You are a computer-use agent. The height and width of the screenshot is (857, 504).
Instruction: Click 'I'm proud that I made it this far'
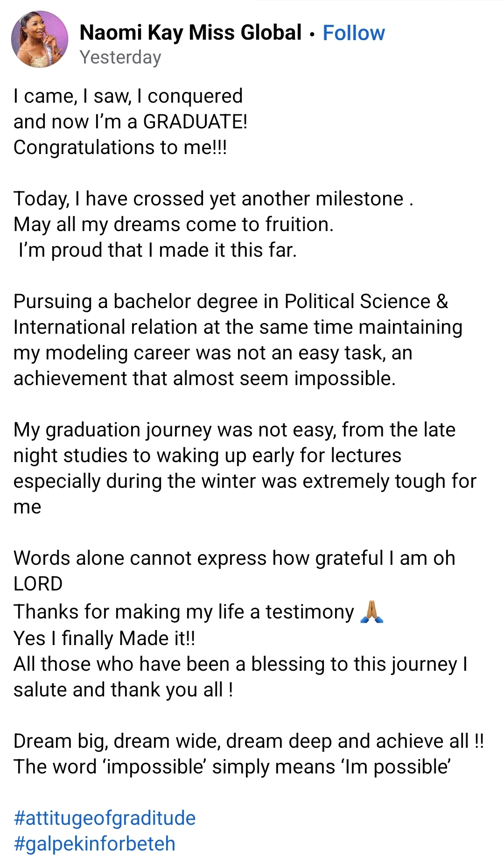(x=157, y=250)
